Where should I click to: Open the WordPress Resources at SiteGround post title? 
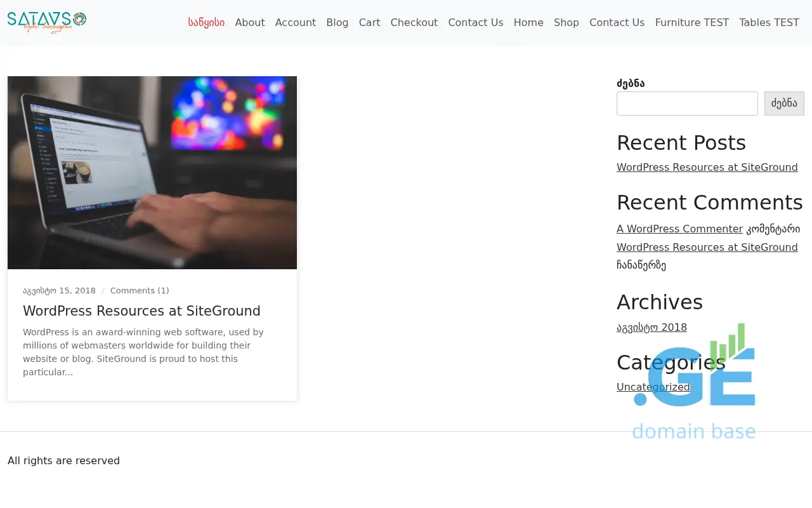click(x=141, y=311)
